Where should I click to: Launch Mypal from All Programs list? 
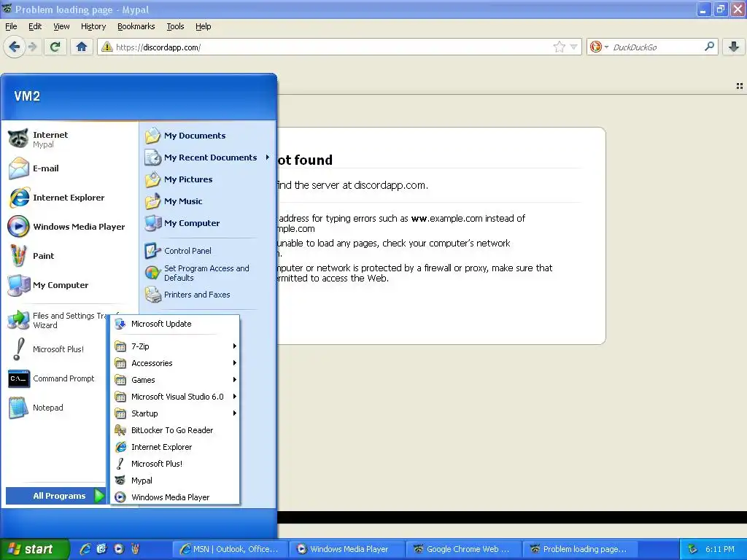(175, 481)
